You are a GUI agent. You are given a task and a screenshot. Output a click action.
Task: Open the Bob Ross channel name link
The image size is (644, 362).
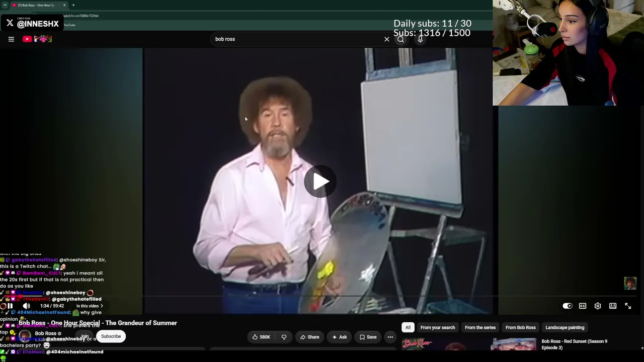pos(45,333)
